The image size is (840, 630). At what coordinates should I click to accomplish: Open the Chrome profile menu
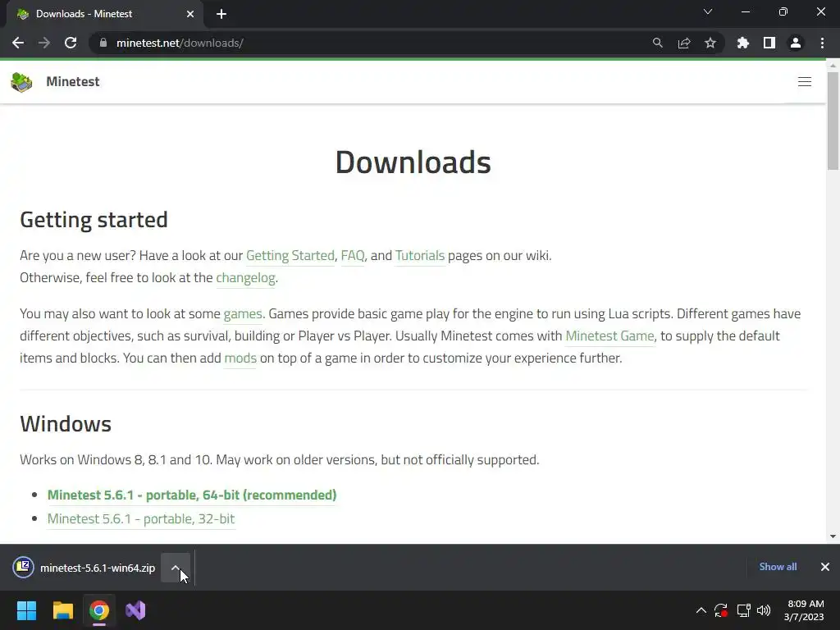coord(796,43)
